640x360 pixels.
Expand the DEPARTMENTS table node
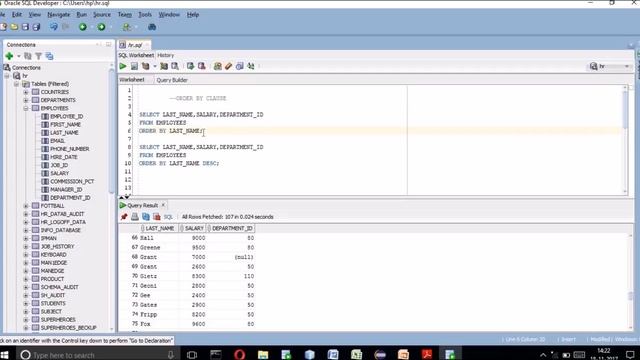tap(26, 100)
